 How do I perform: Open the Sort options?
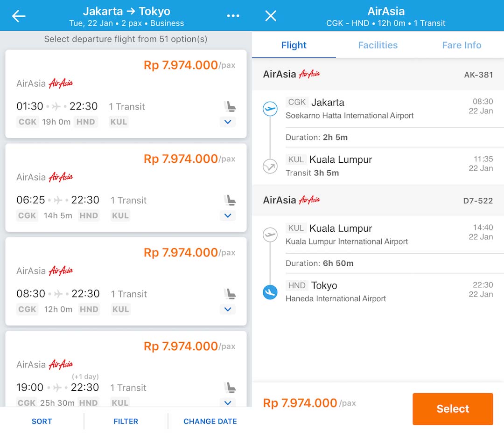click(42, 421)
